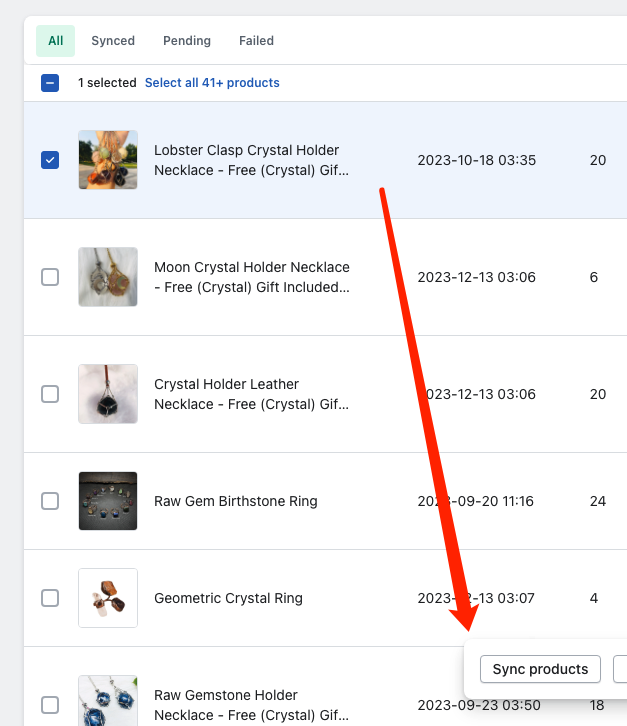Open Lobster Clasp Crystal Holder Necklace thumbnail
This screenshot has height=726, width=627.
click(108, 160)
